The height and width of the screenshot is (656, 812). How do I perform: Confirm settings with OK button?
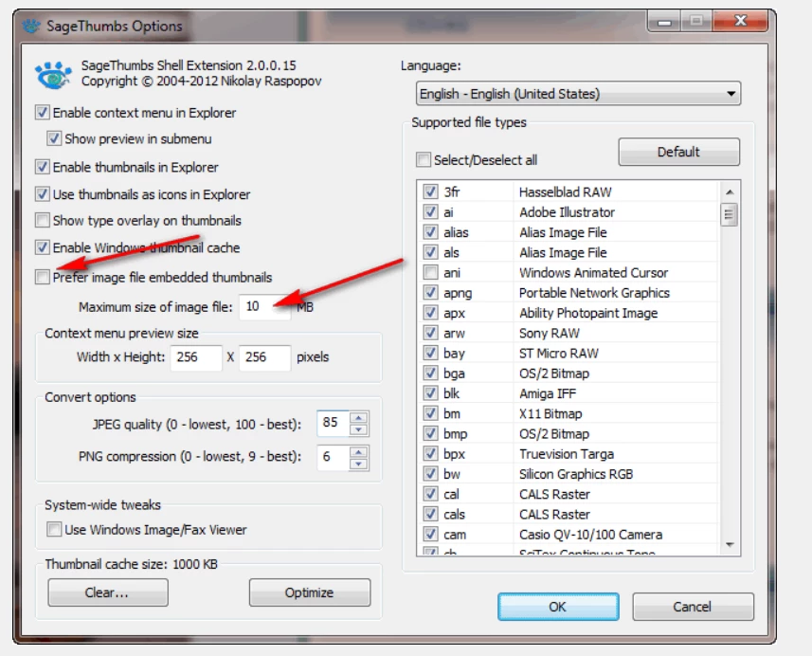pos(558,607)
